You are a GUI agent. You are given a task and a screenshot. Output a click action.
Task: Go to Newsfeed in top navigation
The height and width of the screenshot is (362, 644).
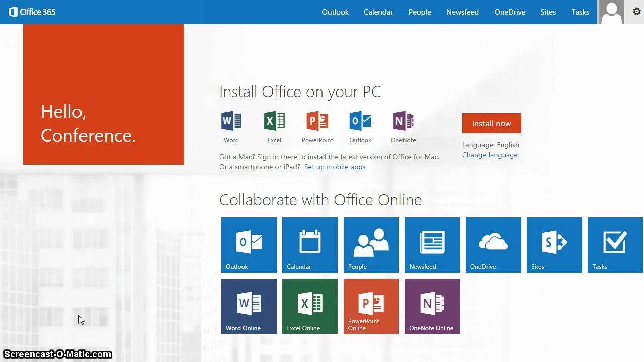(x=462, y=12)
